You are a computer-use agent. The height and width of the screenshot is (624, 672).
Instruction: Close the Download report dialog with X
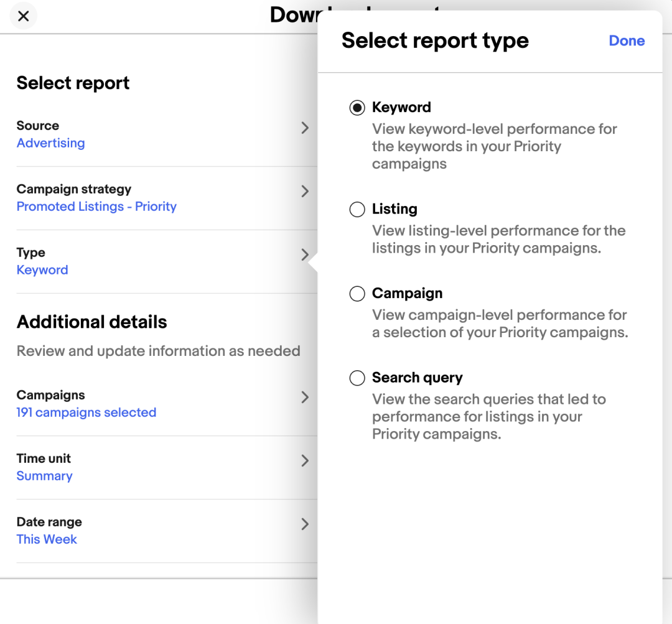click(24, 16)
